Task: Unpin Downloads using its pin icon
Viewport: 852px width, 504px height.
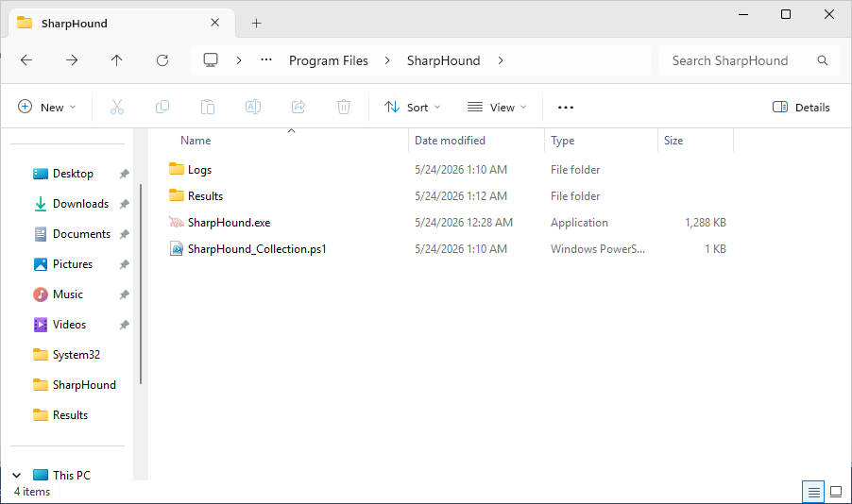Action: click(x=125, y=204)
